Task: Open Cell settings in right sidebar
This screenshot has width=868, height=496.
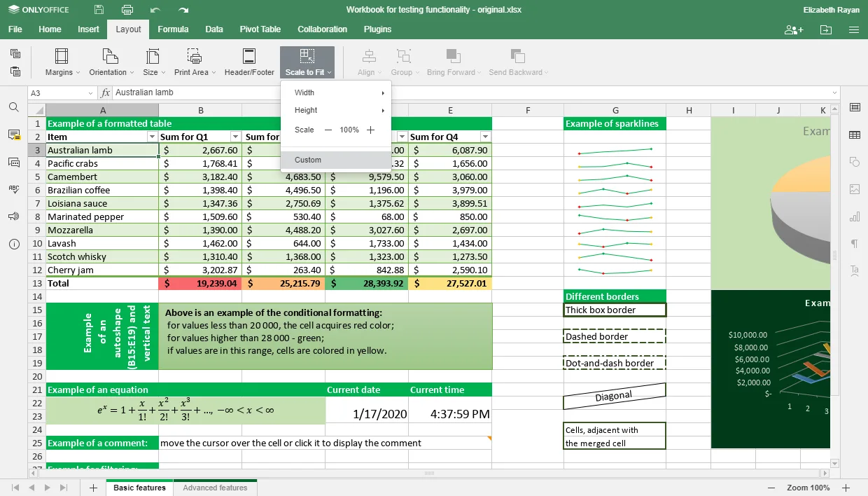Action: pos(855,107)
